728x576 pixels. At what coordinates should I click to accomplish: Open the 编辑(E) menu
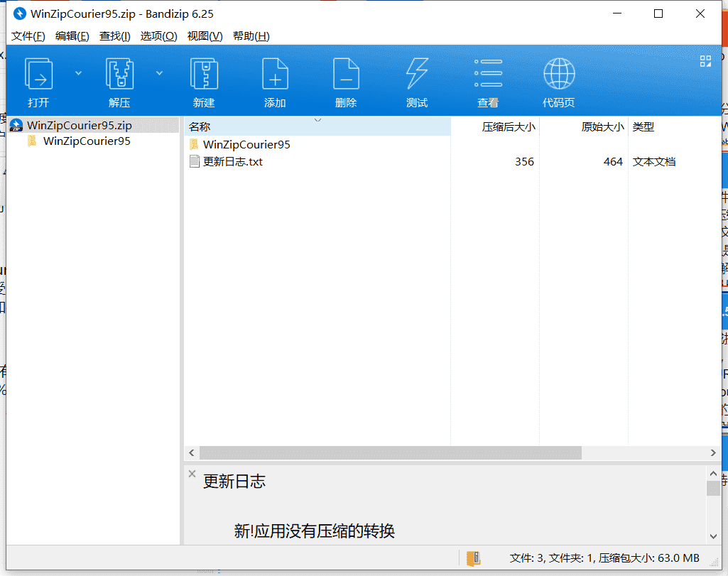click(72, 36)
